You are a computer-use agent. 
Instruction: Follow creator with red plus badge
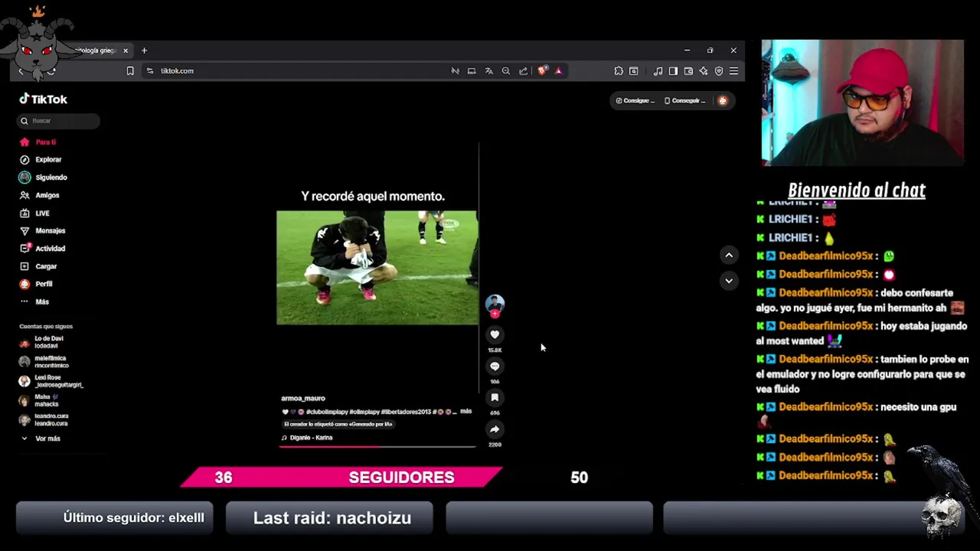495,314
